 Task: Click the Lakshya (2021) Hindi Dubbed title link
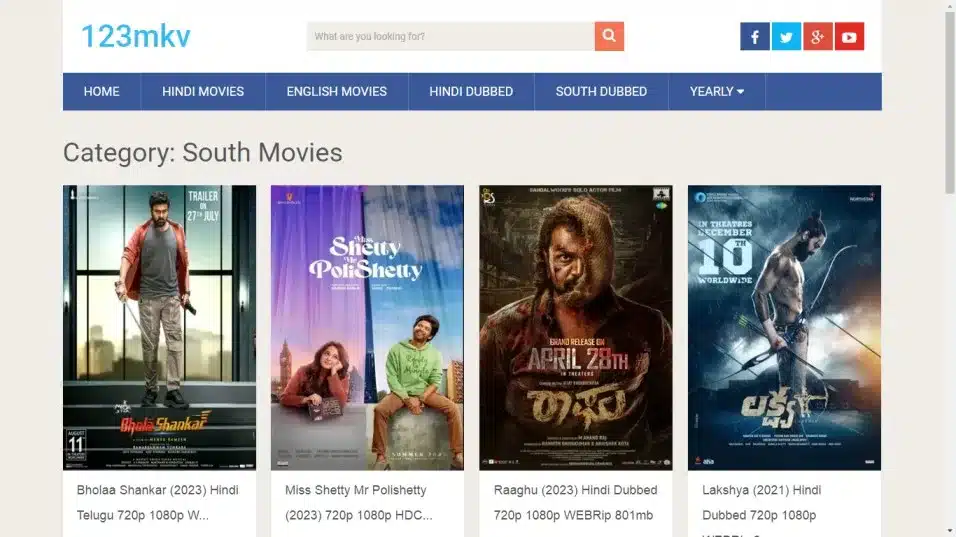click(x=762, y=511)
